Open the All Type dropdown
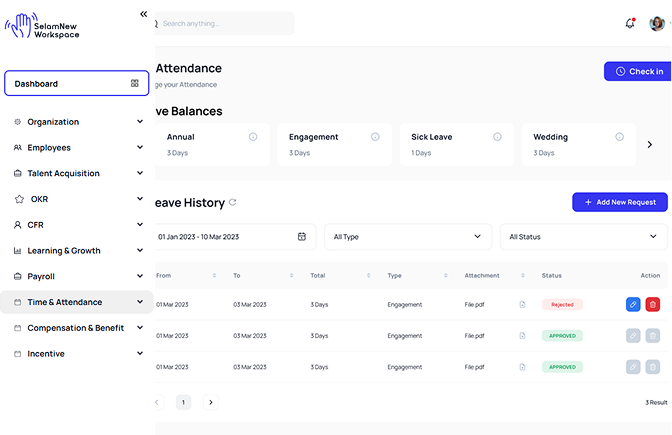The height and width of the screenshot is (435, 672). (408, 237)
